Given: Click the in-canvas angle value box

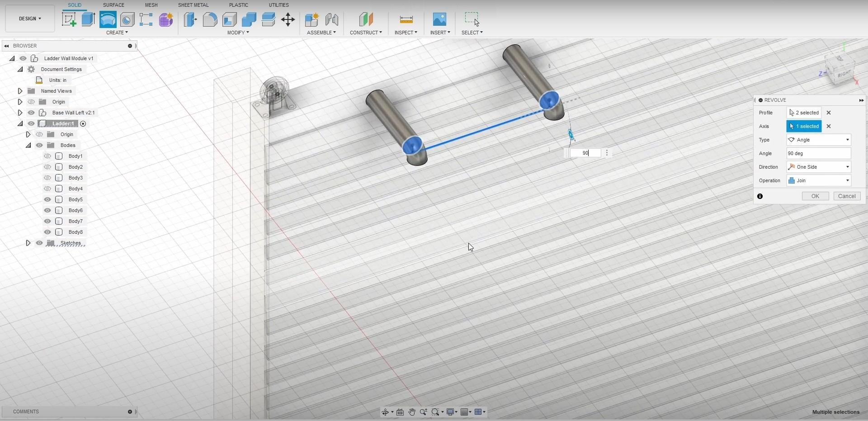Looking at the screenshot, I should pos(585,153).
